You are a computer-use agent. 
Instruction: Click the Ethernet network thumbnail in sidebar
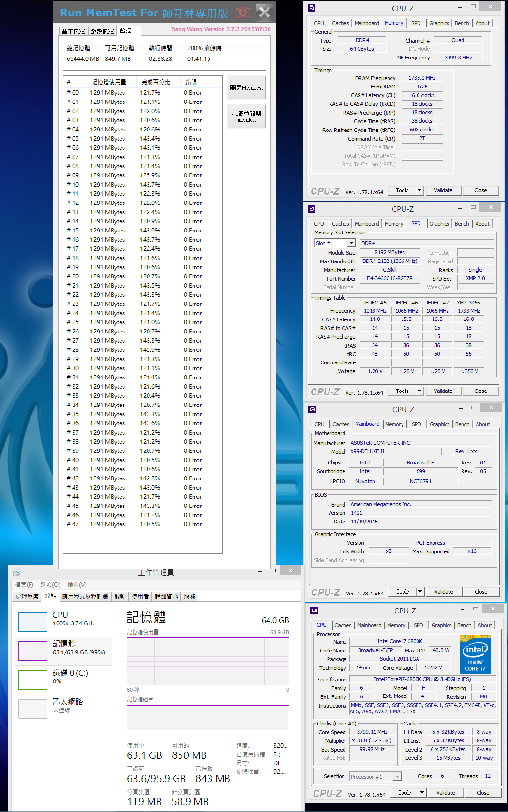33,709
